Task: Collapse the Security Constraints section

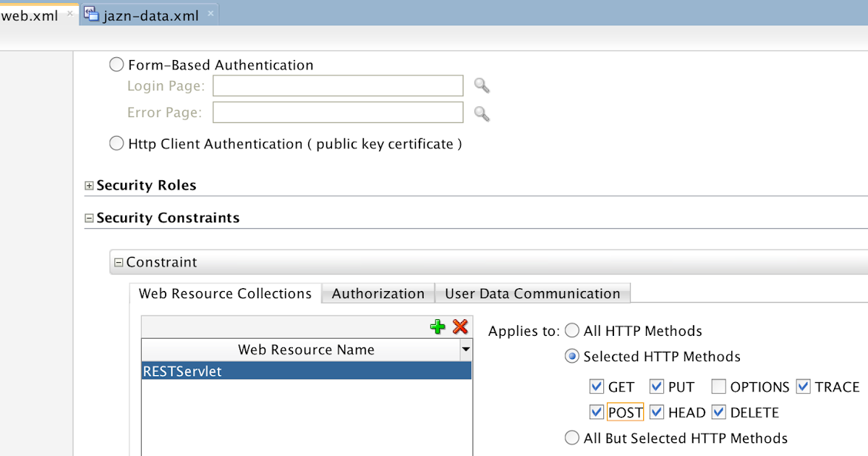Action: click(88, 217)
